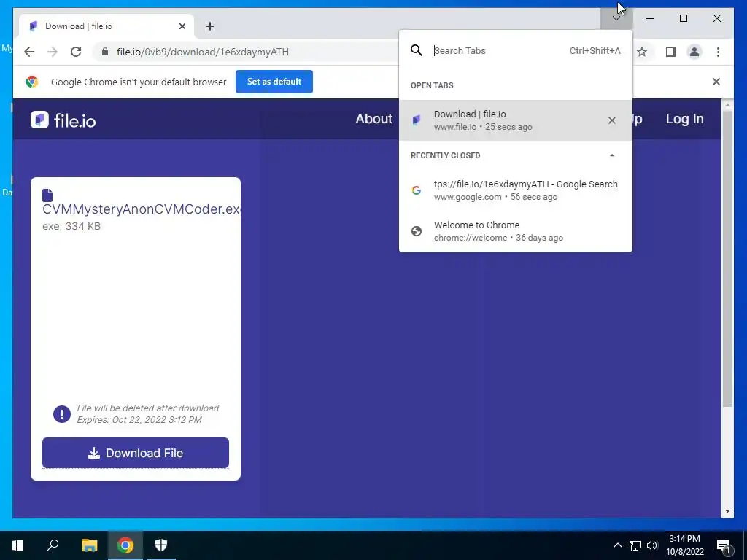
Task: Close the Download | file.io browser tab
Action: 182,26
